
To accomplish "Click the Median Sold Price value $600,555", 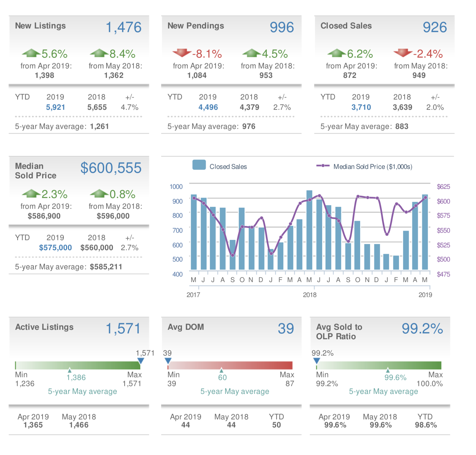I will 111,168.
